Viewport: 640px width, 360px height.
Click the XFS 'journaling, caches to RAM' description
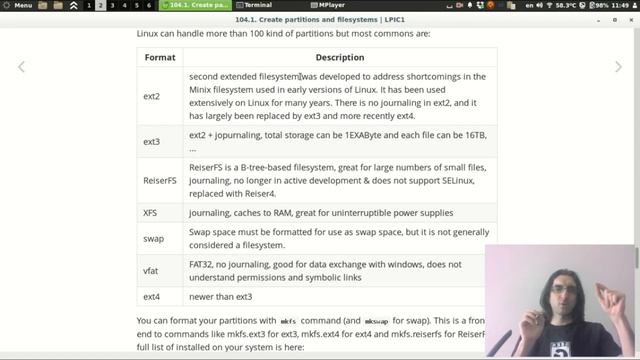coord(321,213)
